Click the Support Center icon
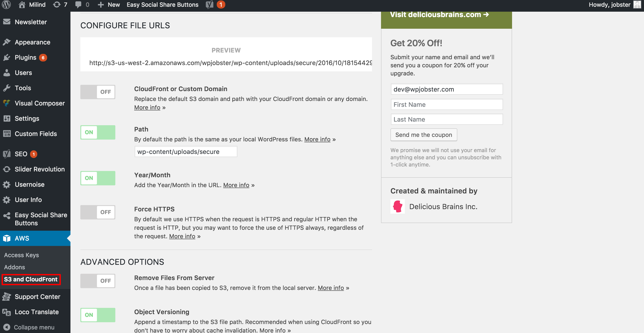Image resolution: width=644 pixels, height=333 pixels. coord(7,297)
